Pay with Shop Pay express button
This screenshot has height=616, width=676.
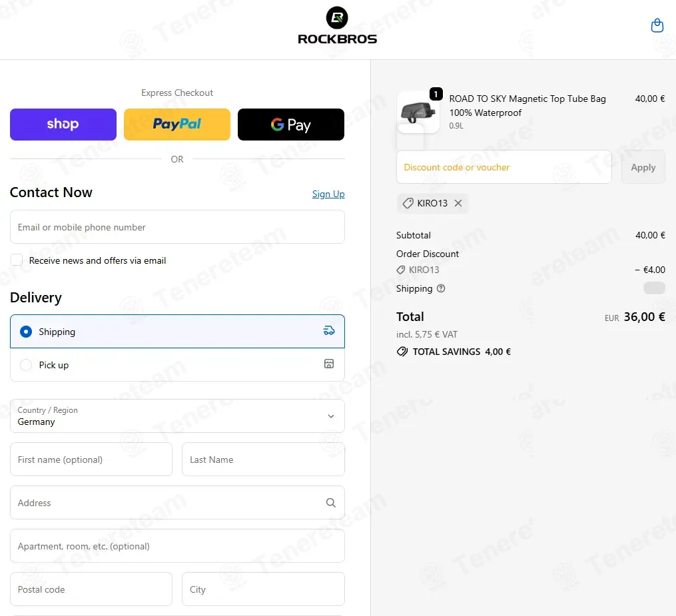[x=63, y=125]
